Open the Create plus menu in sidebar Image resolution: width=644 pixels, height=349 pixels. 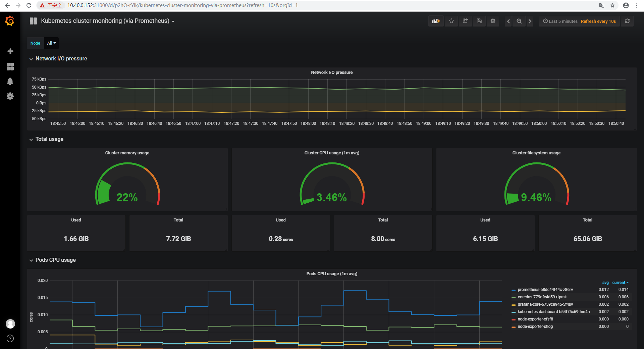pos(10,51)
